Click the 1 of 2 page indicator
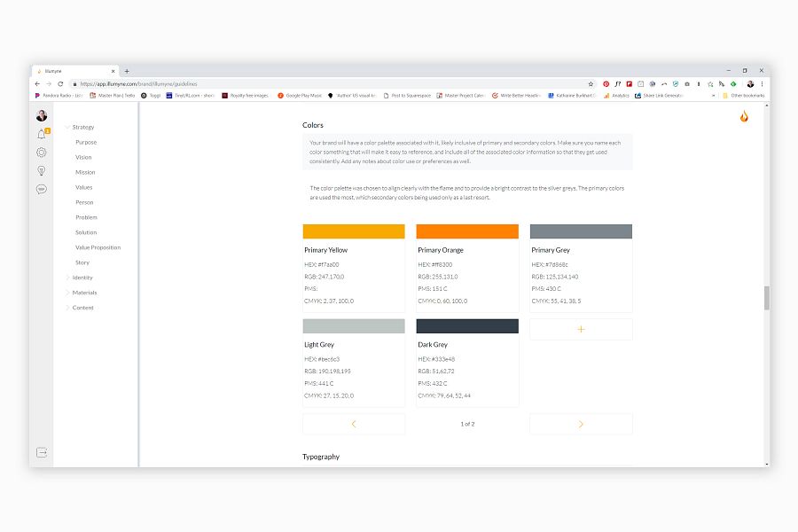This screenshot has height=532, width=798. tap(467, 424)
